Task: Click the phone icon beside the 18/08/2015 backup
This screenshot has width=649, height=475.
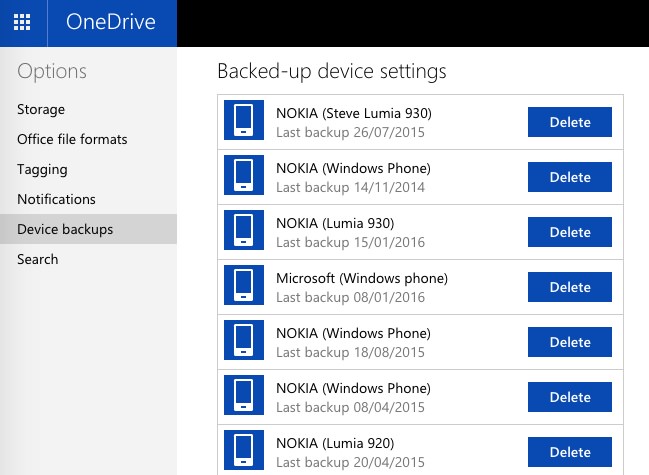Action: point(244,340)
